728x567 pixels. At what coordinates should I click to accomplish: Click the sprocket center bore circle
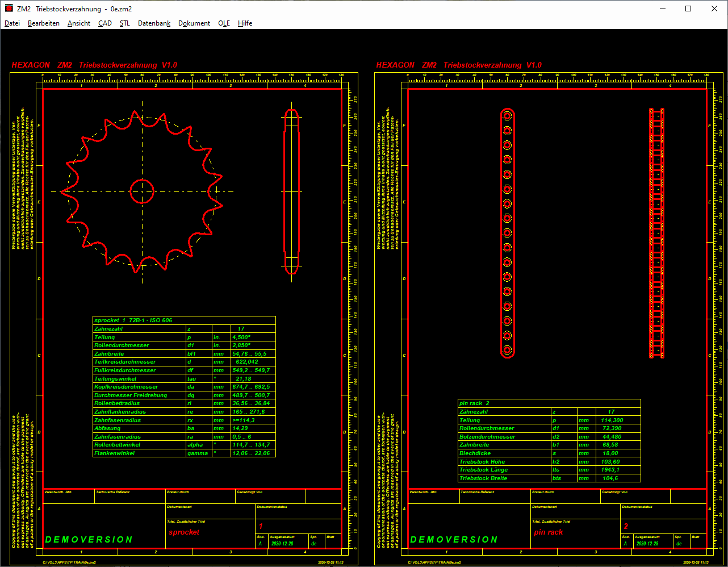[142, 191]
